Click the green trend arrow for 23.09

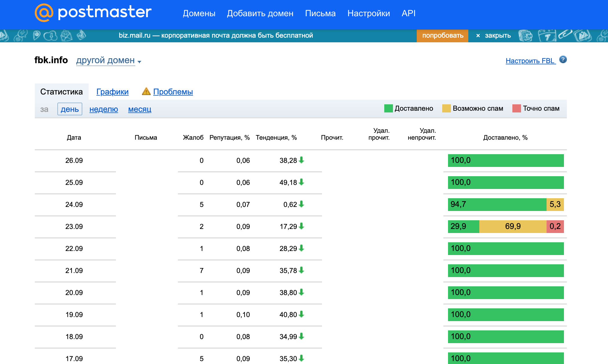tap(301, 226)
